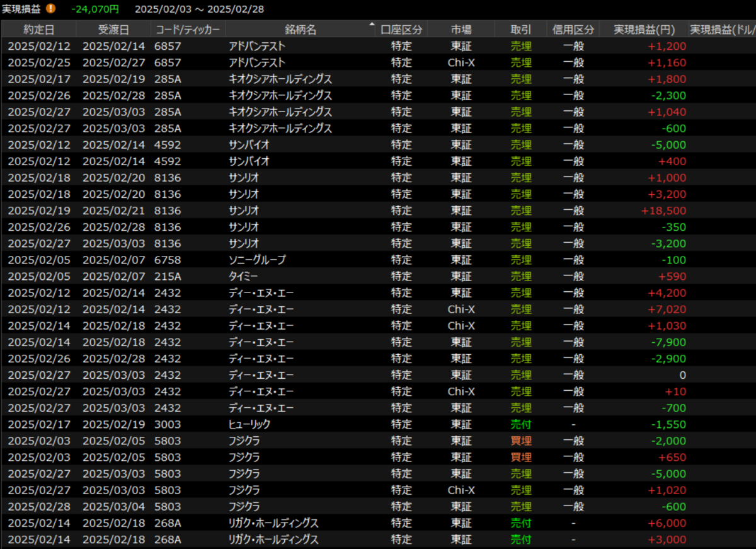Select the +7,020 profit cell

tap(667, 309)
